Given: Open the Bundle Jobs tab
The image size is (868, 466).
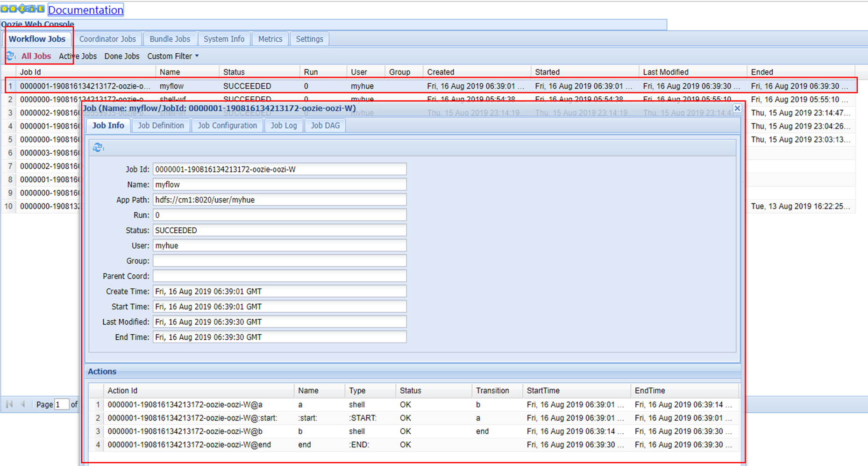Looking at the screenshot, I should (x=170, y=39).
